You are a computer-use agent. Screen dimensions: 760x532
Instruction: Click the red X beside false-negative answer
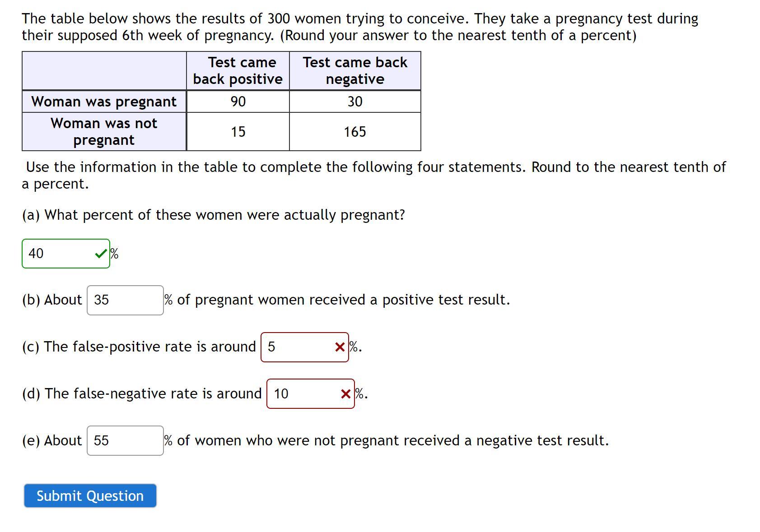tap(345, 394)
